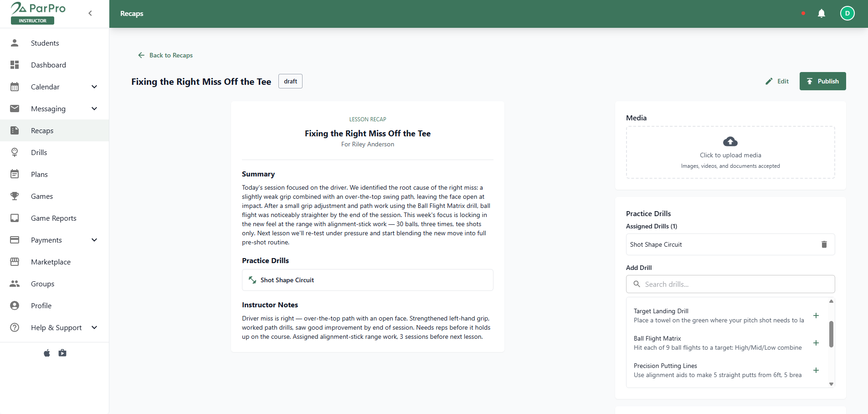The image size is (868, 414).
Task: Click to upload media dropzone
Action: (730, 152)
